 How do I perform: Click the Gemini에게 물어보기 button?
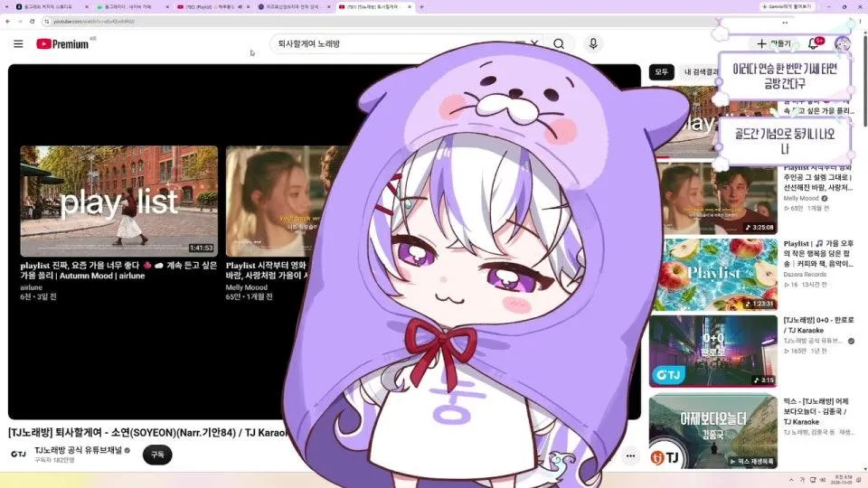coord(787,6)
